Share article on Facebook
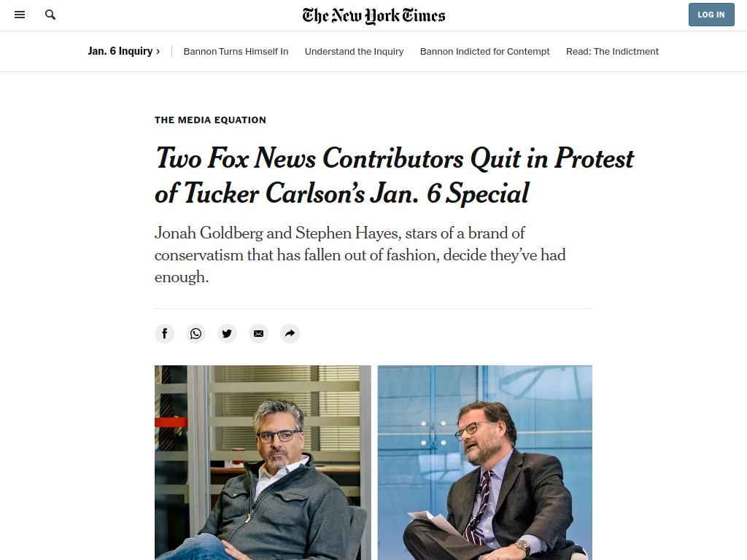Viewport: 747px width, 560px height. (164, 333)
